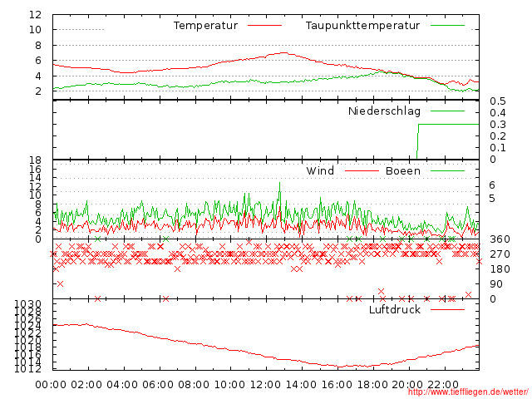
Task: Click the 04:00 time axis label
Action: click(x=122, y=385)
